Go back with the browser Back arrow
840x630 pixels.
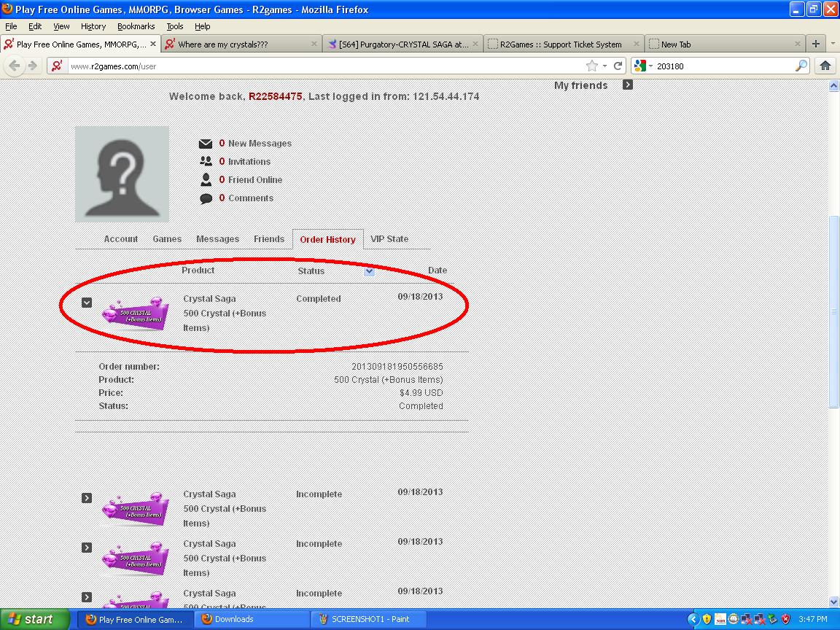(x=15, y=66)
